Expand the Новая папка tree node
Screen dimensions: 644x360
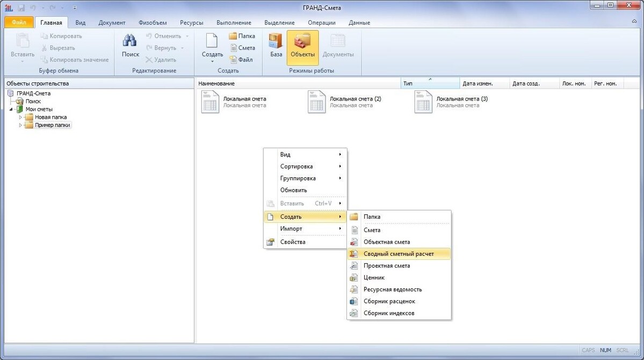click(x=20, y=117)
